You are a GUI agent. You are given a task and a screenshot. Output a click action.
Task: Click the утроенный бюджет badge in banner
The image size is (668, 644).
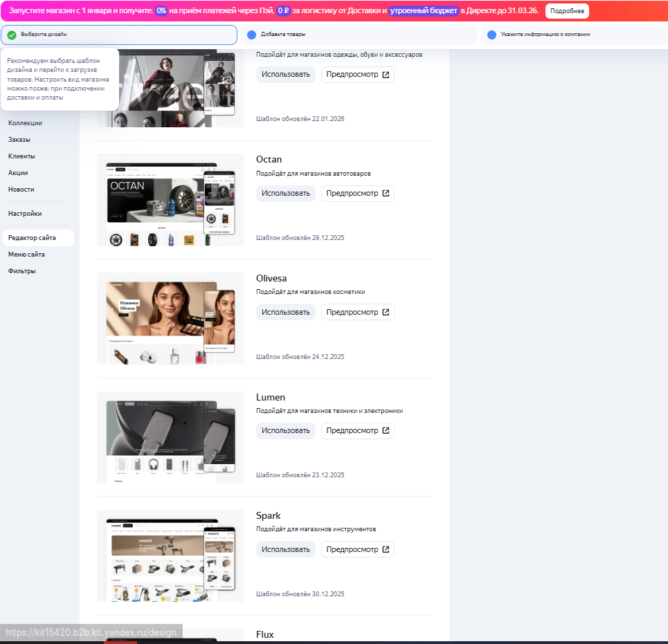pos(424,10)
